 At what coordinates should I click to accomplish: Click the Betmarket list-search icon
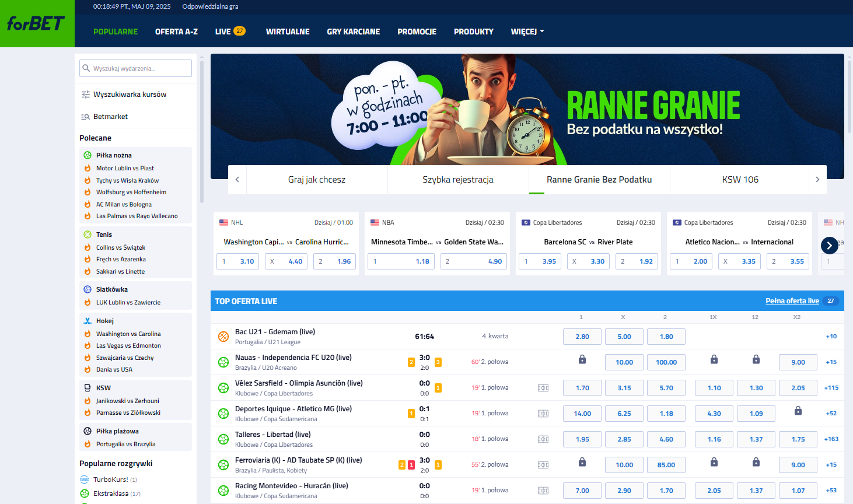(x=86, y=117)
